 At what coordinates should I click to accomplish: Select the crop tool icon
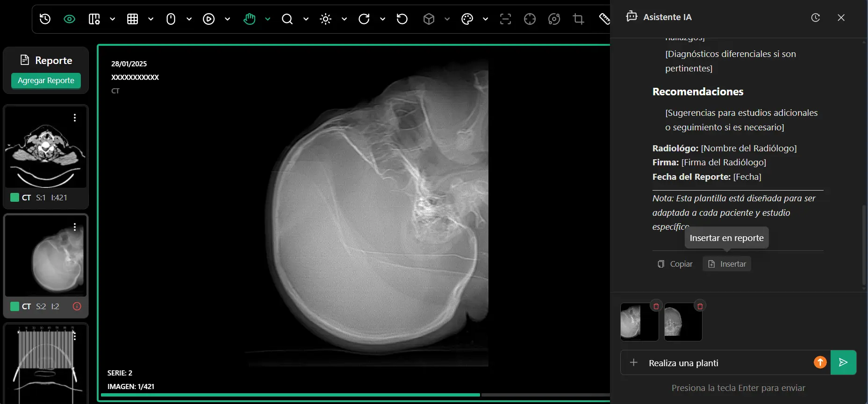578,19
